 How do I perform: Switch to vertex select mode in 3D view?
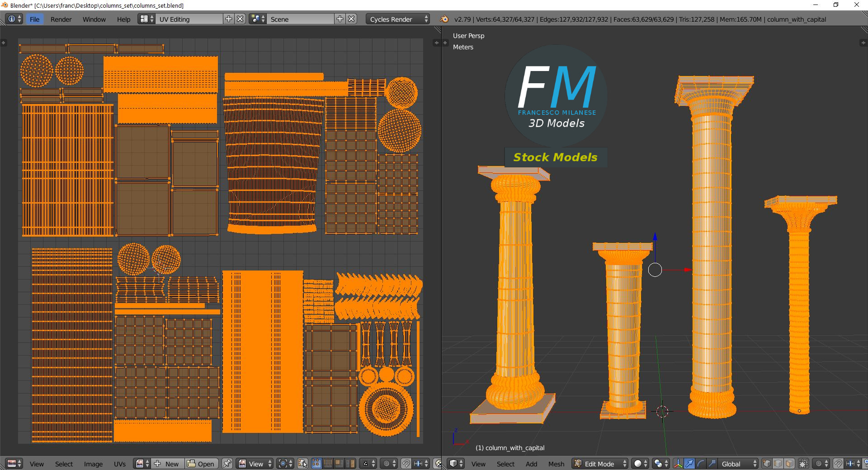767,464
